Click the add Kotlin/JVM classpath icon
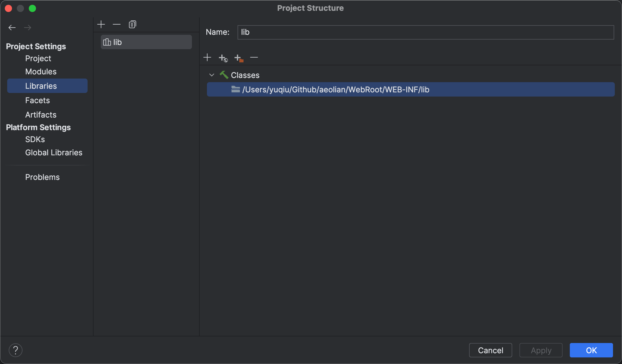The height and width of the screenshot is (364, 622). point(239,58)
